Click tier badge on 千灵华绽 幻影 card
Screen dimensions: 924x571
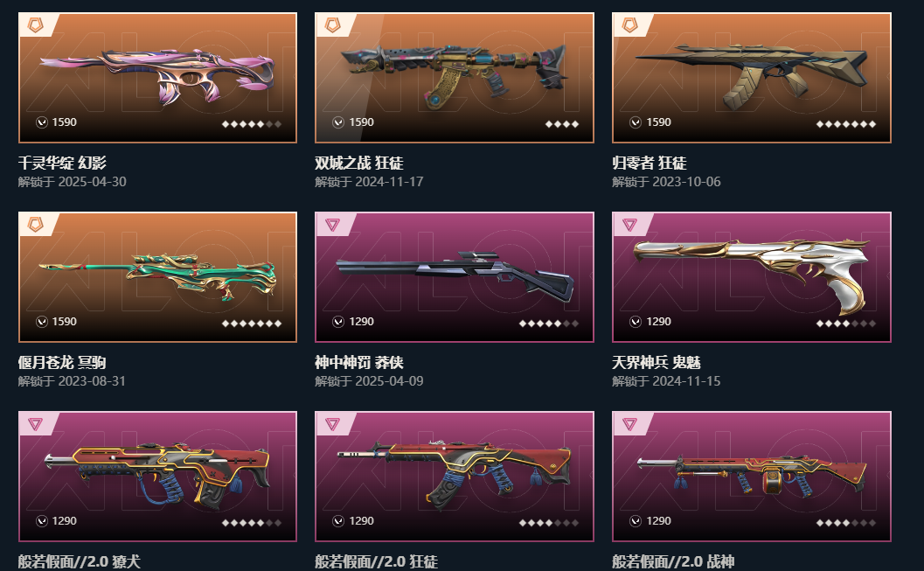point(36,25)
